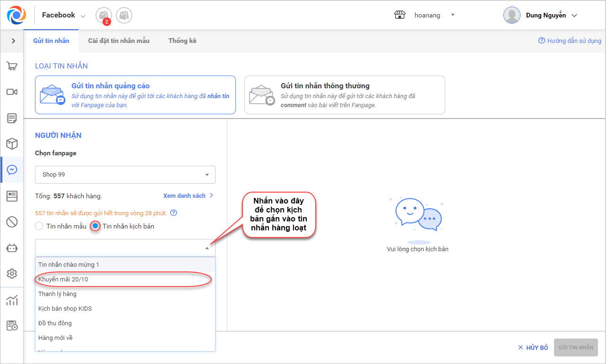
Task: Click the package box sidebar icon
Action: 12,144
